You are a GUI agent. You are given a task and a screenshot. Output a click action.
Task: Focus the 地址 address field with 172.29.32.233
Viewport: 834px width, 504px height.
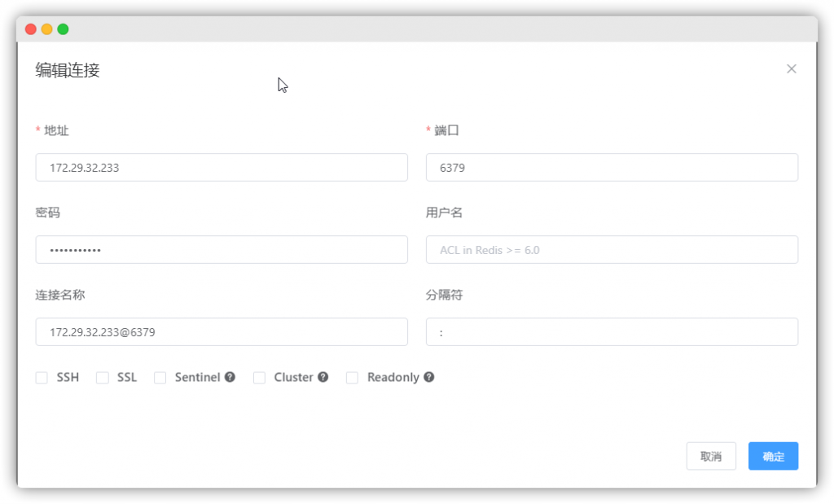coord(222,168)
